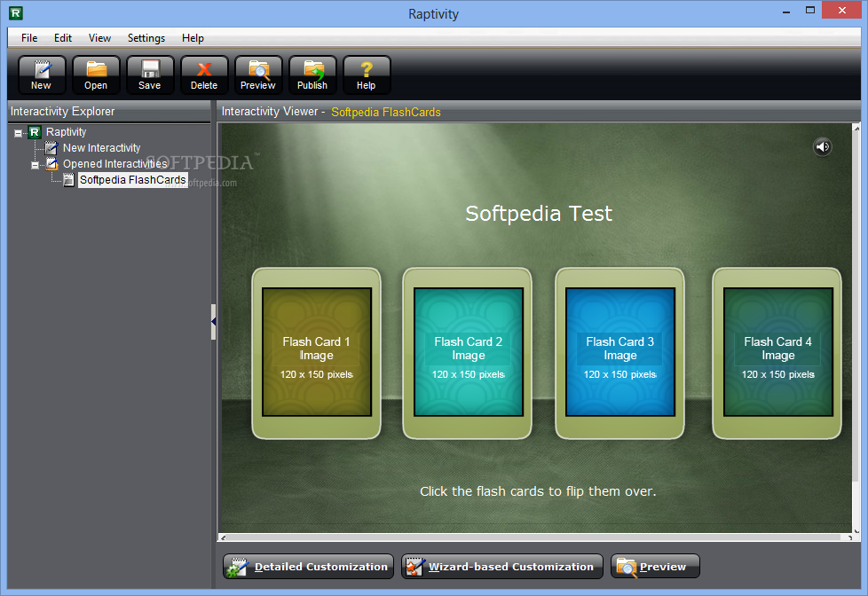Open the File menu

click(x=29, y=37)
